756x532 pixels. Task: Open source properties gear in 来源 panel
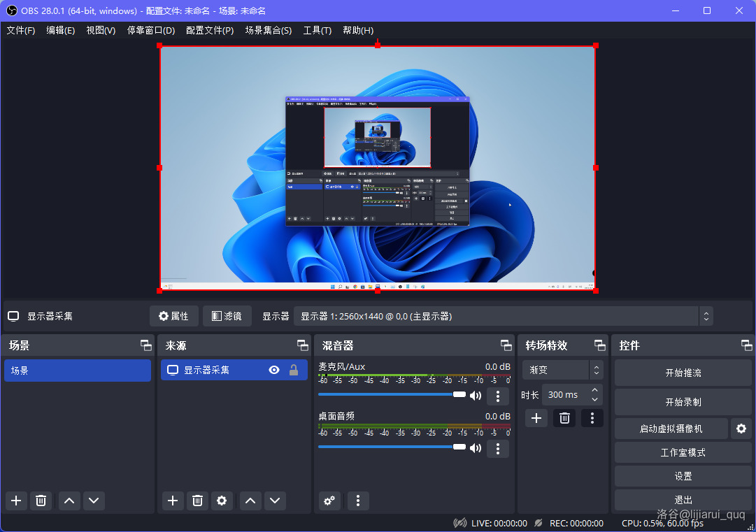pyautogui.click(x=222, y=501)
